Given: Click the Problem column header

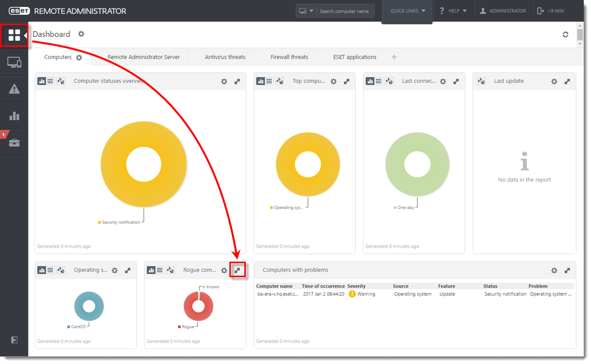Looking at the screenshot, I should (x=538, y=286).
